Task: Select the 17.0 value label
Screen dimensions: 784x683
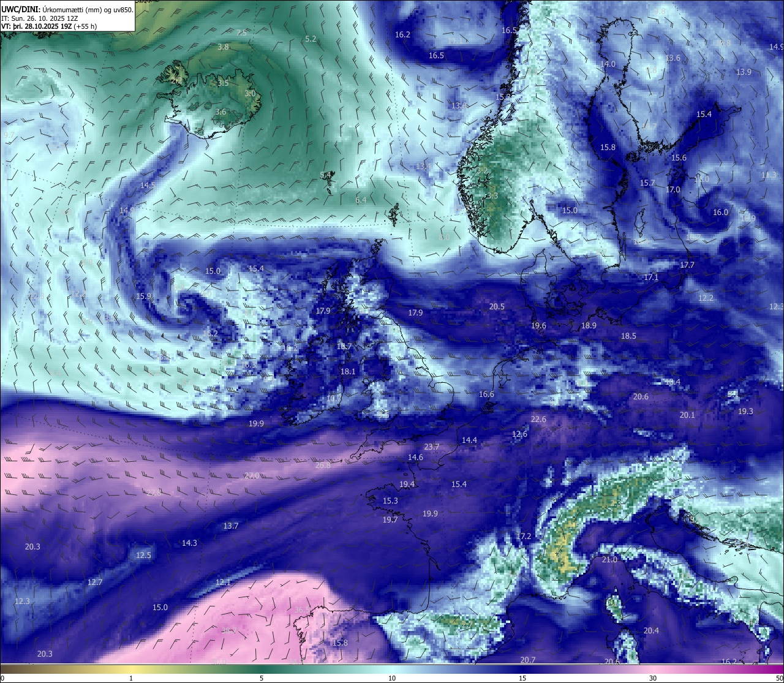Action: tap(673, 189)
